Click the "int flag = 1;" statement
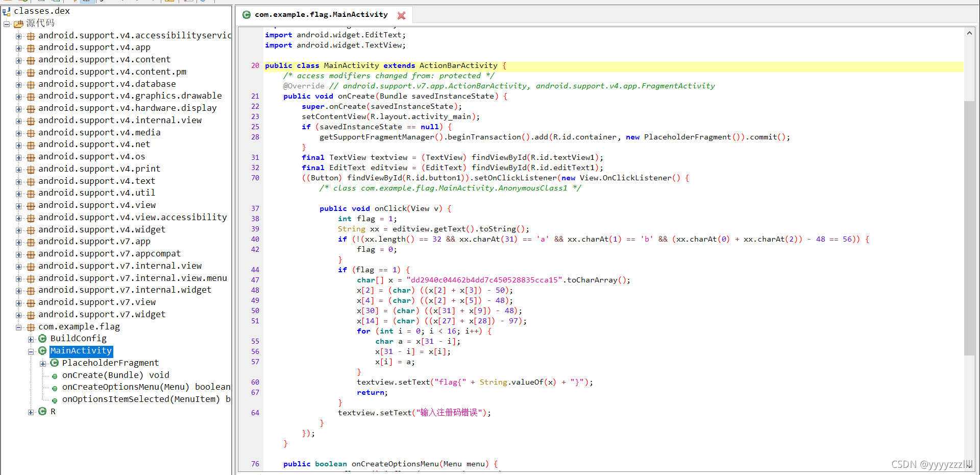The width and height of the screenshot is (980, 475). click(367, 219)
